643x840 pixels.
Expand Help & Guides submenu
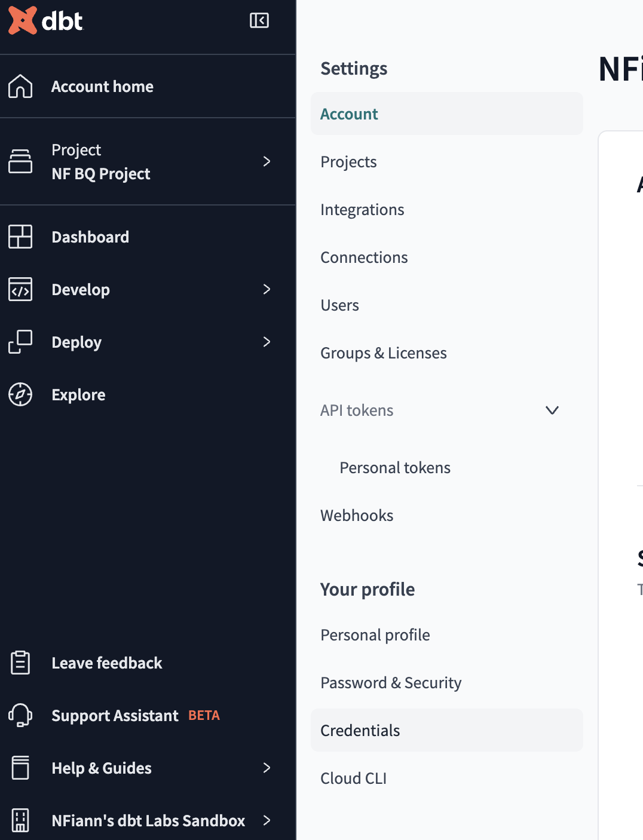tap(267, 768)
